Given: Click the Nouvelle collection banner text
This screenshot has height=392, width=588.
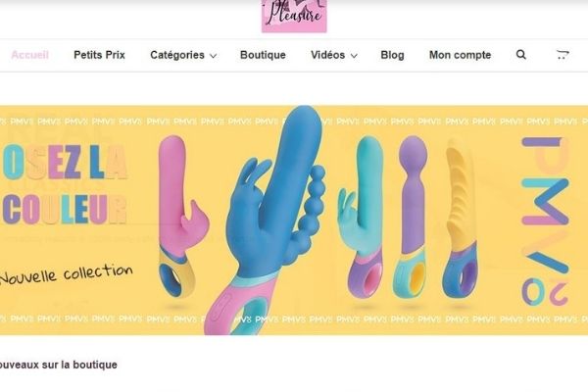Looking at the screenshot, I should [x=67, y=273].
